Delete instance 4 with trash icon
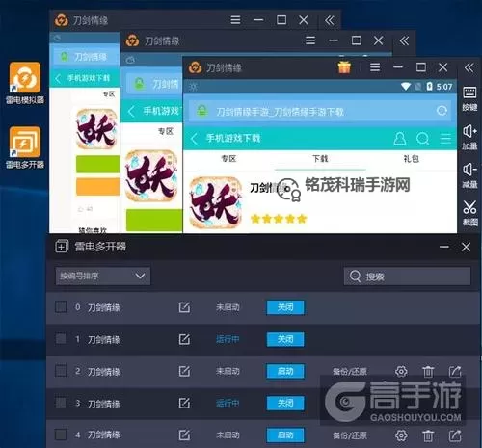Image resolution: width=482 pixels, height=448 pixels. [x=428, y=435]
